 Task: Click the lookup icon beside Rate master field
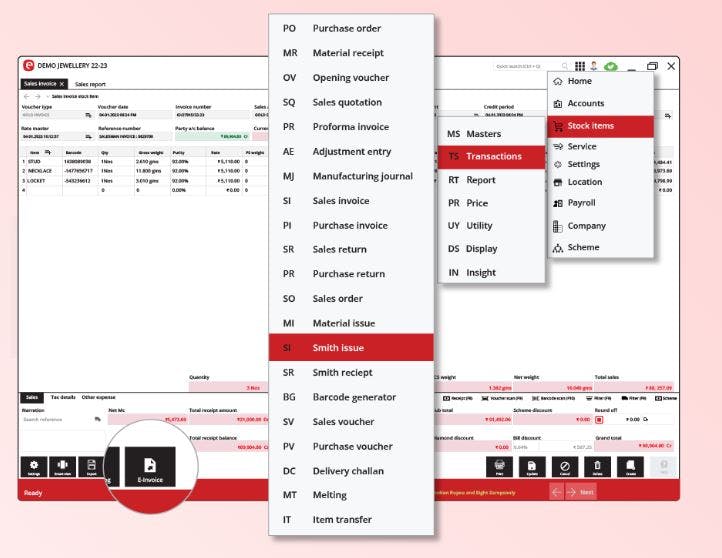click(x=88, y=137)
